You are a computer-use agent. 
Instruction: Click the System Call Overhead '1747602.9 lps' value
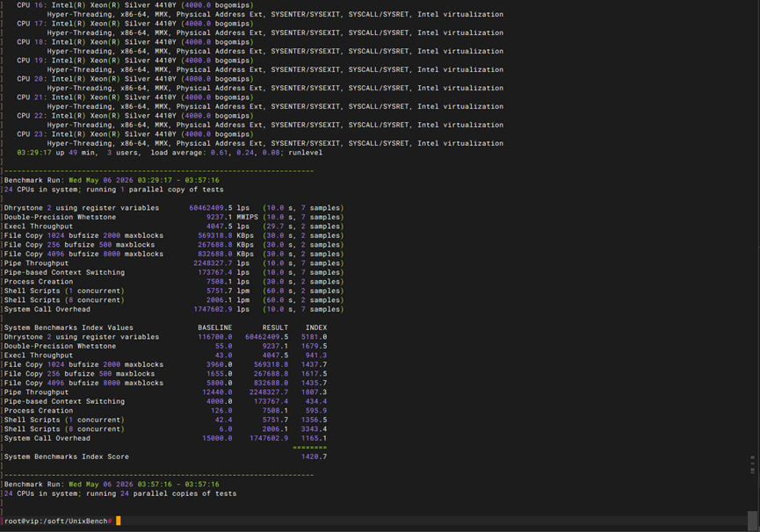point(221,309)
